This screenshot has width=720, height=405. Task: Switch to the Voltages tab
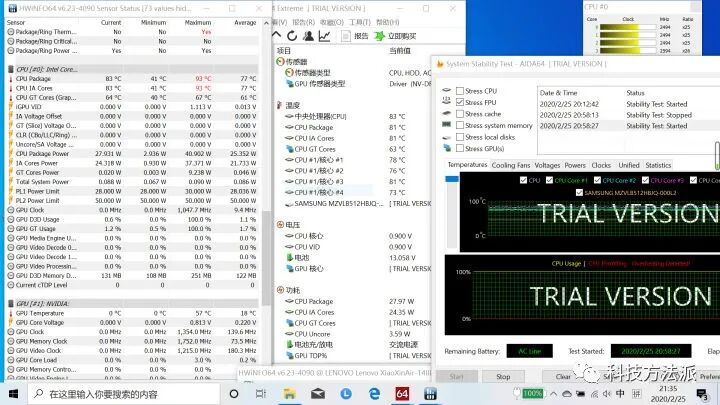coord(547,165)
